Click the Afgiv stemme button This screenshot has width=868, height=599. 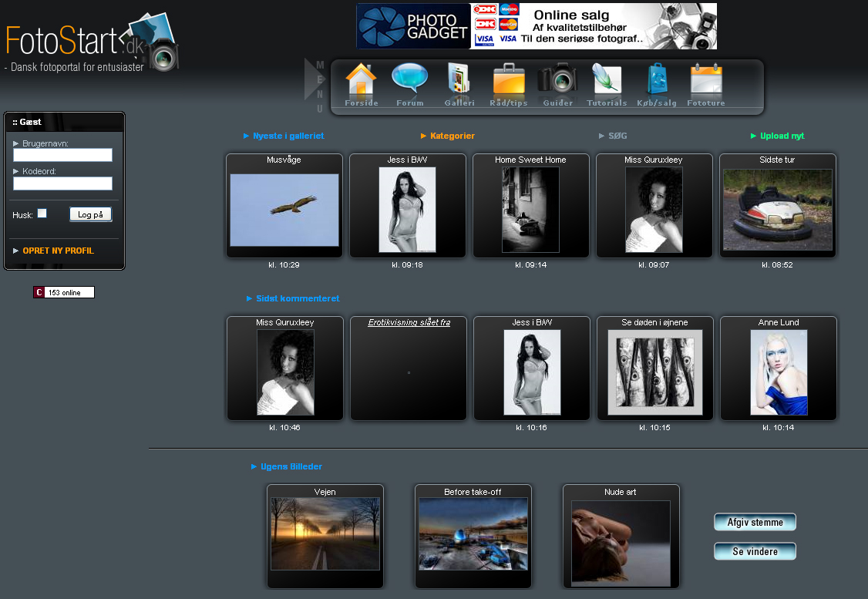pos(755,523)
